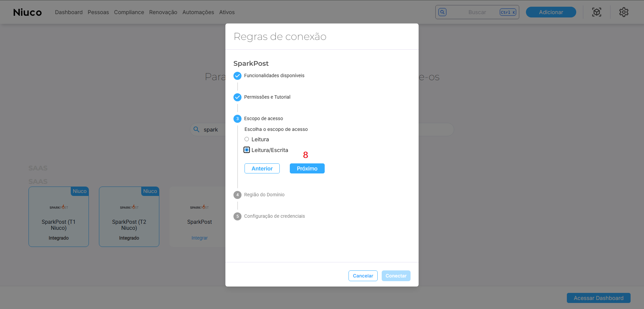
Task: Click the Niuco tag on T1 card
Action: pyautogui.click(x=80, y=191)
